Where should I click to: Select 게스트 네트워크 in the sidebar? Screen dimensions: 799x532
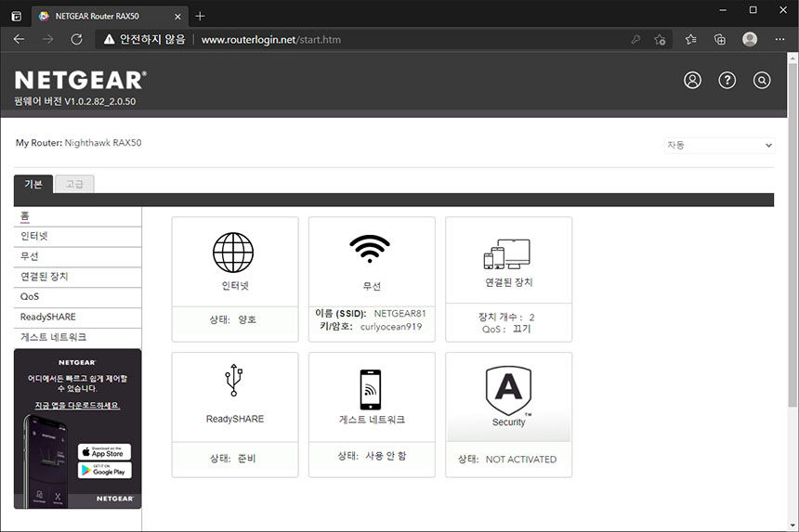click(x=77, y=338)
